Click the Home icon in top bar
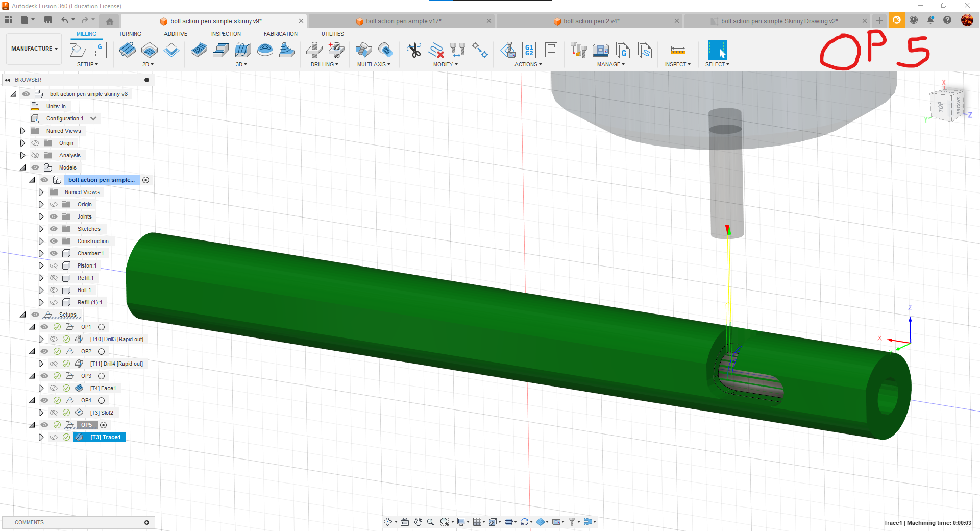Screen dimensions: 980x531 pos(109,21)
